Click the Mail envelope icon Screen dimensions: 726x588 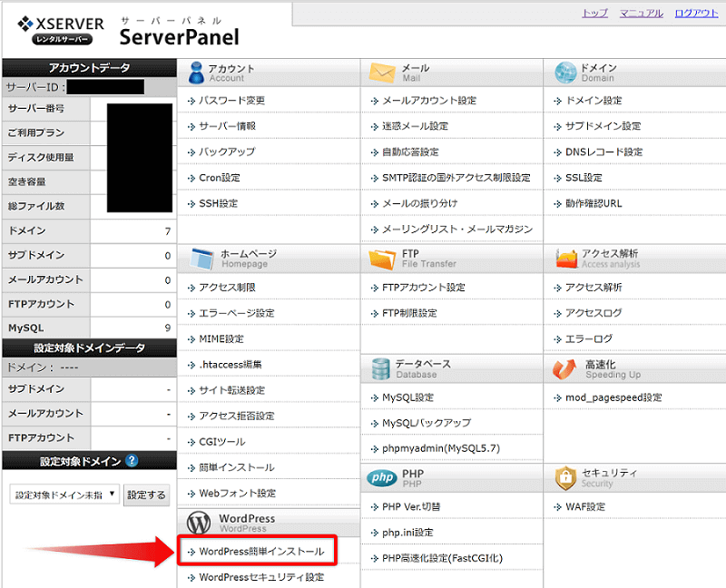382,73
